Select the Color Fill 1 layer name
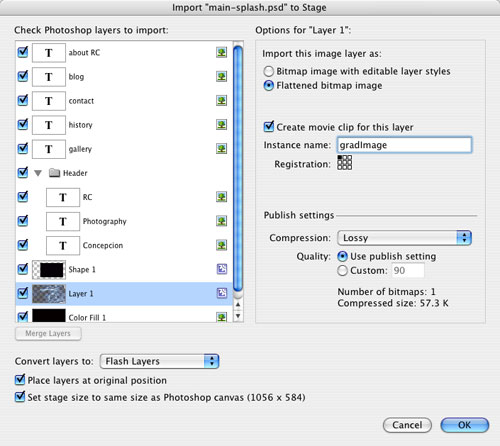The image size is (500, 446). (x=87, y=317)
